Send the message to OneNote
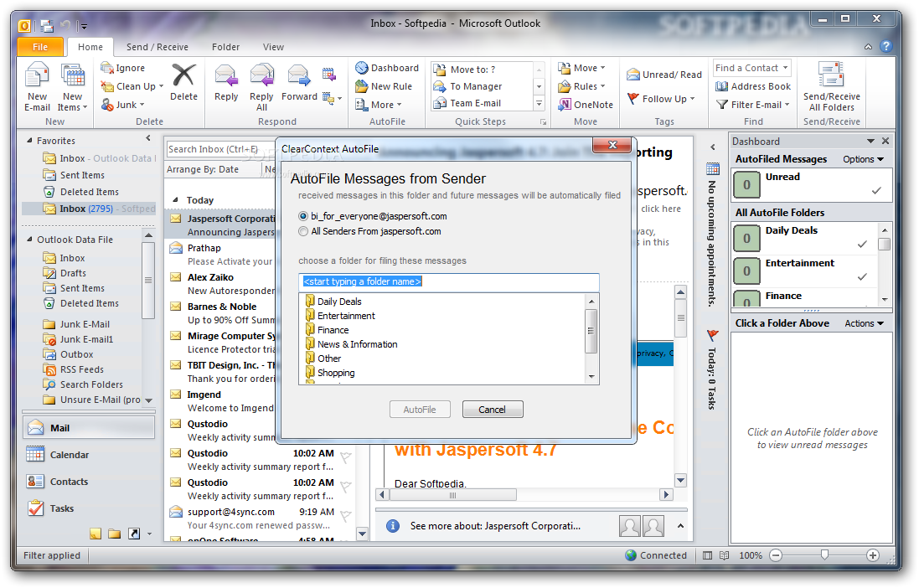This screenshot has height=588, width=919. point(586,105)
